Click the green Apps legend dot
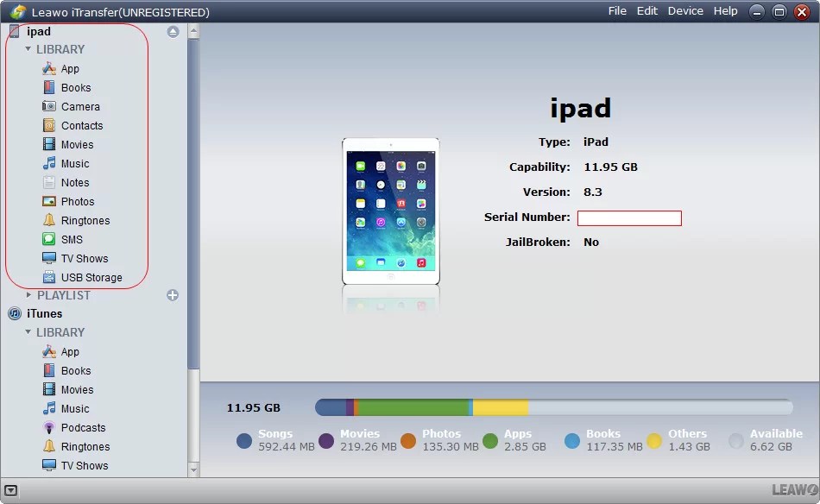820x504 pixels. point(490,441)
